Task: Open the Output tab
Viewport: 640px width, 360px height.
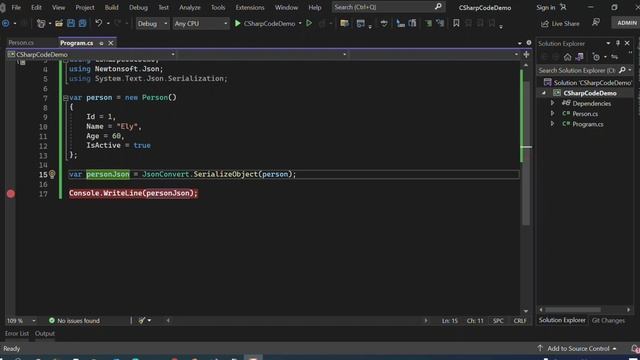Action: [x=45, y=333]
